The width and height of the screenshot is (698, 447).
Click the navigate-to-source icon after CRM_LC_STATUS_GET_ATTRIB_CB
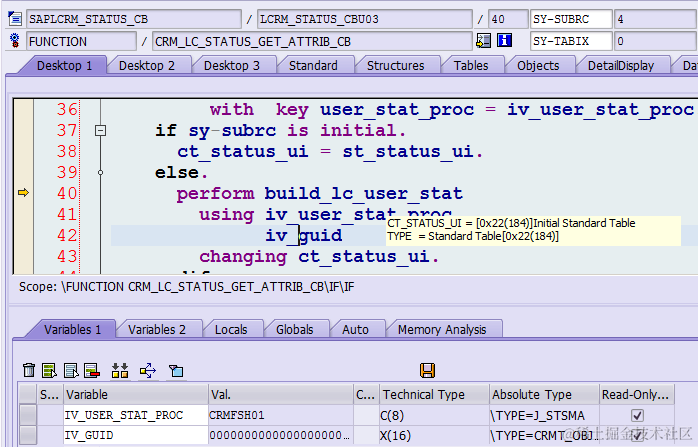click(483, 41)
